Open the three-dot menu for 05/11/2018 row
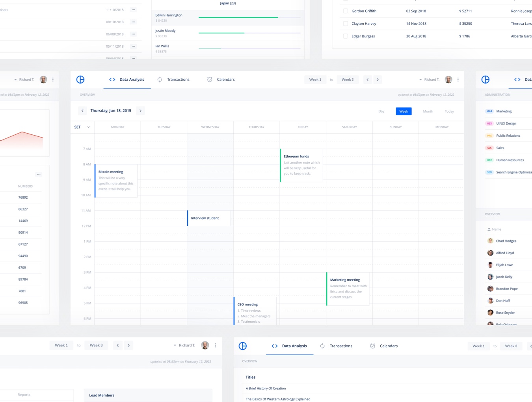Screen dimensions: 532x402 click(134, 47)
